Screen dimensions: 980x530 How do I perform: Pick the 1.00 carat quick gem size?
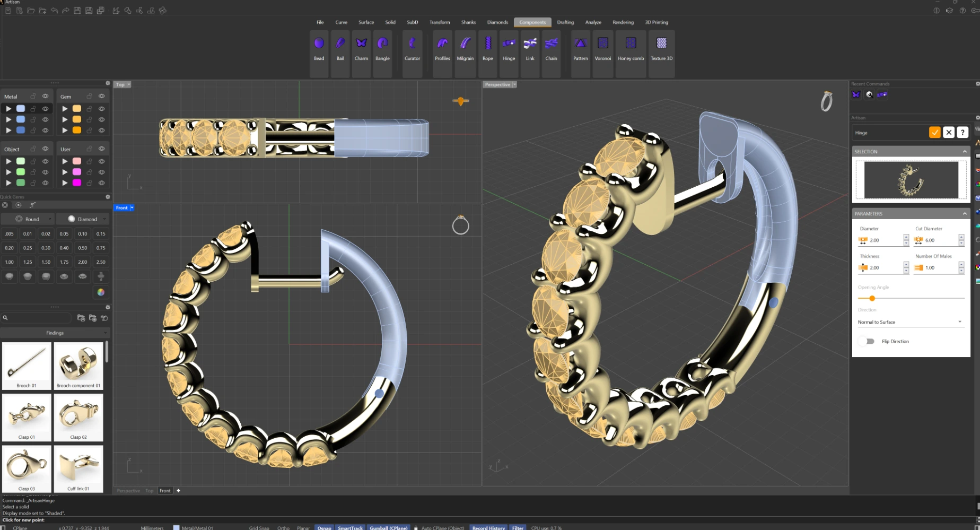click(10, 262)
